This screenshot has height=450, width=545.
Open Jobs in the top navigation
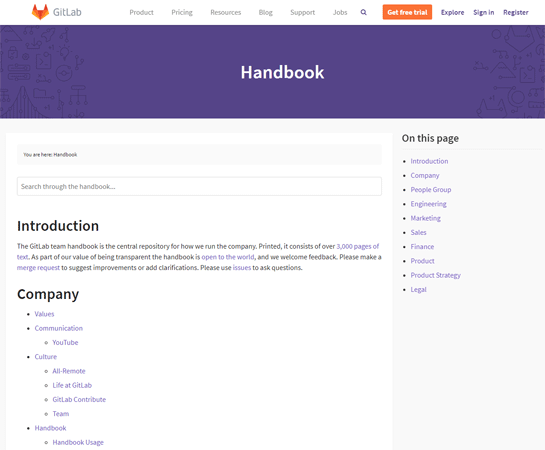[340, 13]
